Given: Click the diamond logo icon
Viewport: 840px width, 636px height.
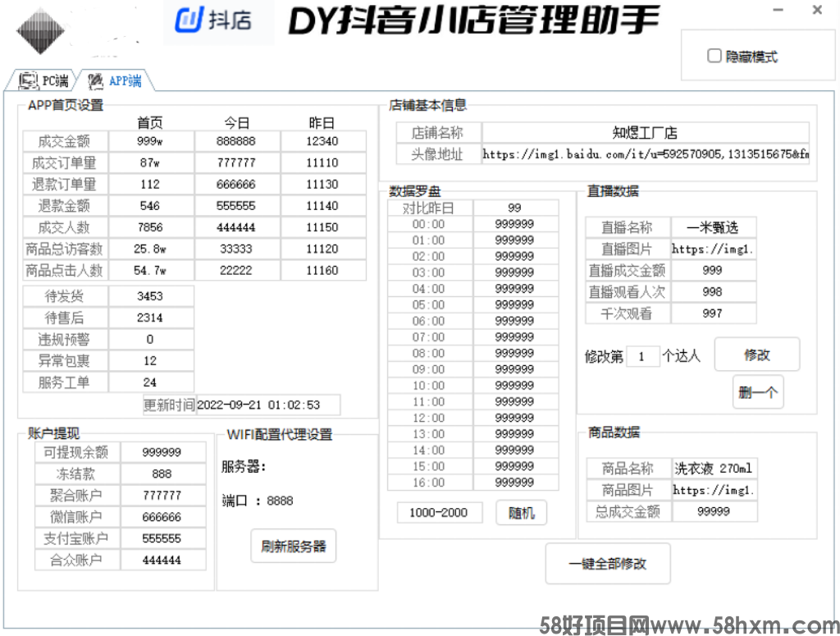Looking at the screenshot, I should tap(41, 30).
